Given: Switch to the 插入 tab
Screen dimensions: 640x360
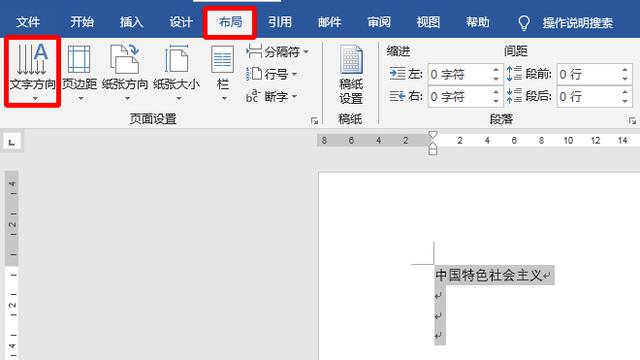Looking at the screenshot, I should pyautogui.click(x=131, y=22).
